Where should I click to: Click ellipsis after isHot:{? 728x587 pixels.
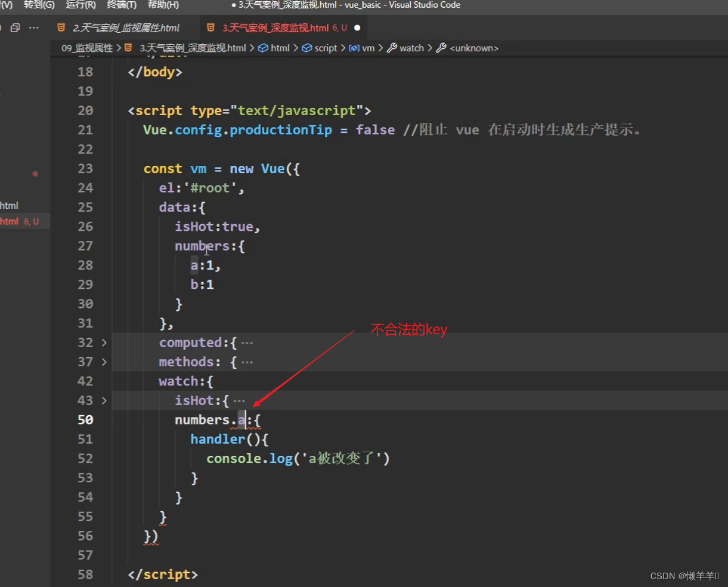pyautogui.click(x=239, y=401)
